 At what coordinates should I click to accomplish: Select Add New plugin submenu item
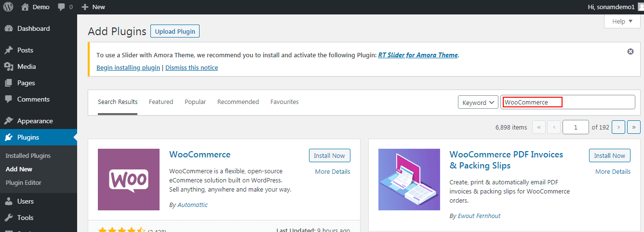(19, 169)
